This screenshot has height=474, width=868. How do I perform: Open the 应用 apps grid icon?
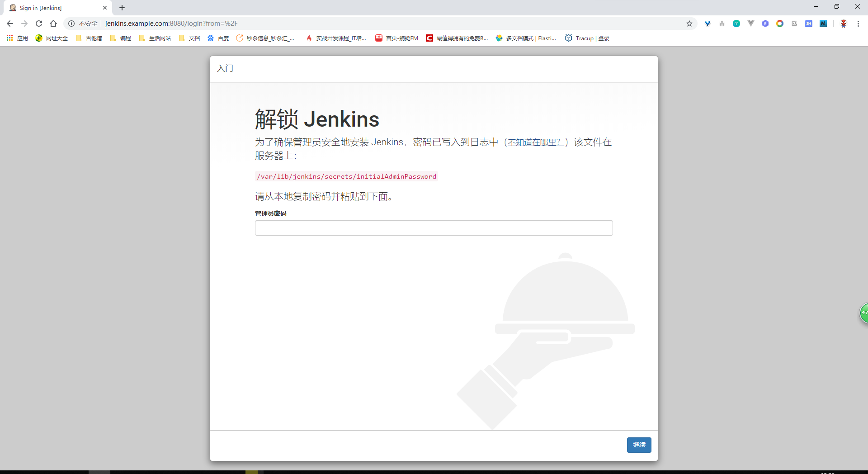10,38
